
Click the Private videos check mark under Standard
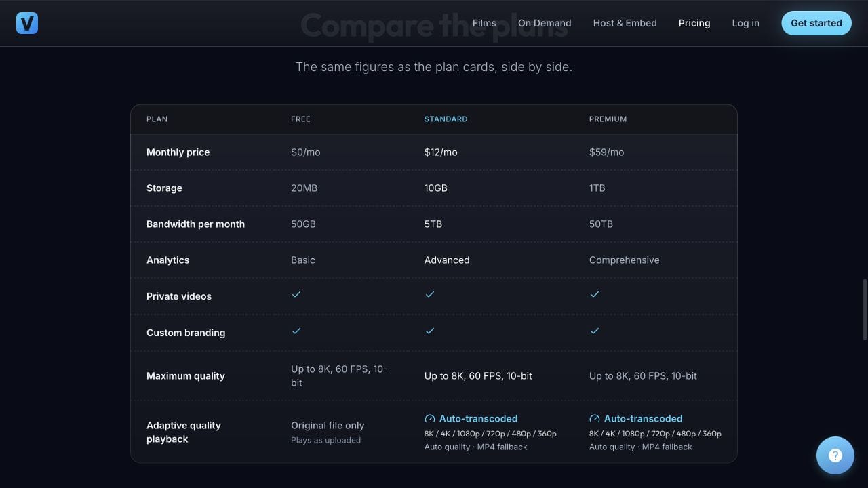point(429,294)
